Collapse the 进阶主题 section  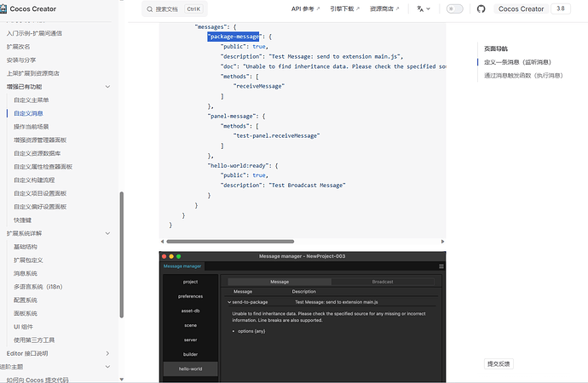pos(107,367)
